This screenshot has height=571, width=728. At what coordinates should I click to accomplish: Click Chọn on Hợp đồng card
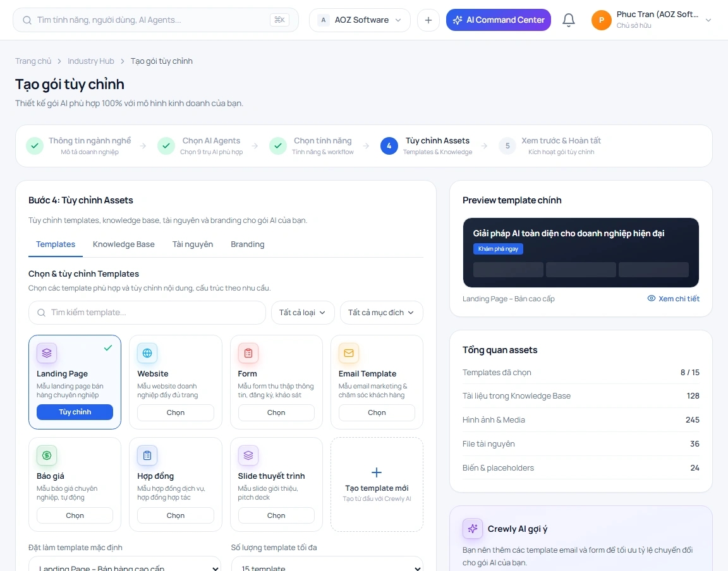(x=176, y=515)
